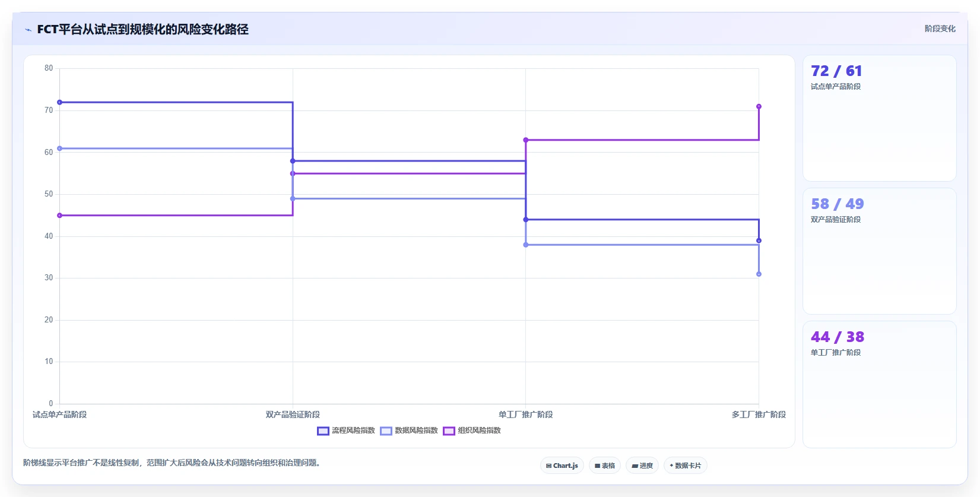Click the Chart.js tag chip
Screen dimensions: 980x497
562,466
